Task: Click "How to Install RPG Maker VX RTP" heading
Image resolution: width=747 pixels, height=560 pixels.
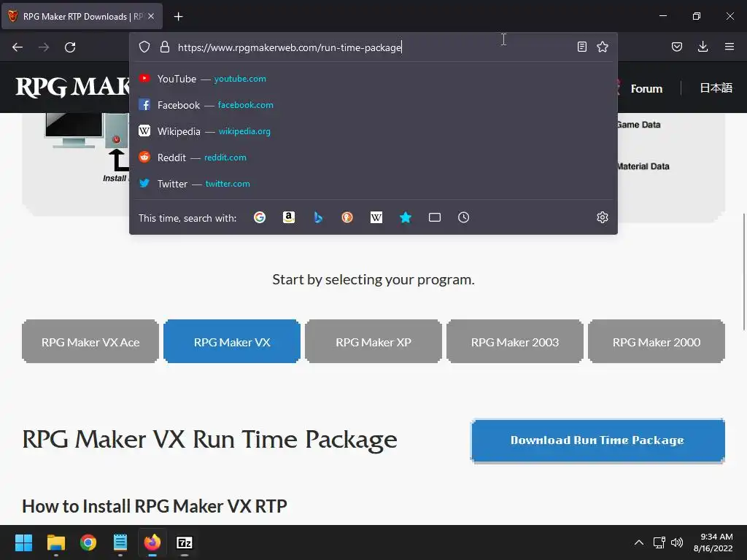Action: click(155, 506)
